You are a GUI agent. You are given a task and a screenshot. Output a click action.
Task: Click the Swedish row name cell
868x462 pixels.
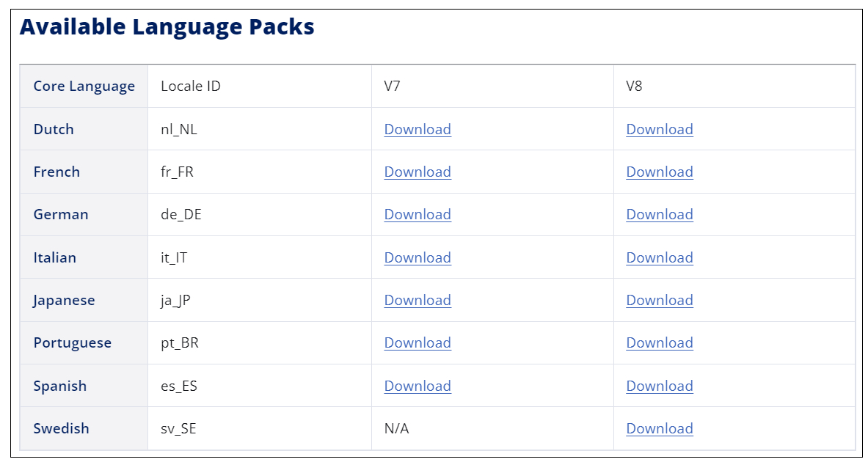[61, 428]
